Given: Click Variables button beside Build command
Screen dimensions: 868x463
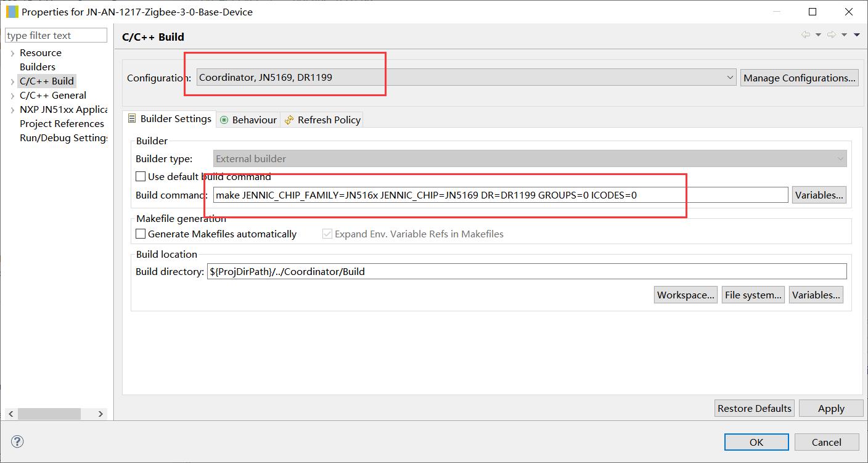Looking at the screenshot, I should coord(819,195).
